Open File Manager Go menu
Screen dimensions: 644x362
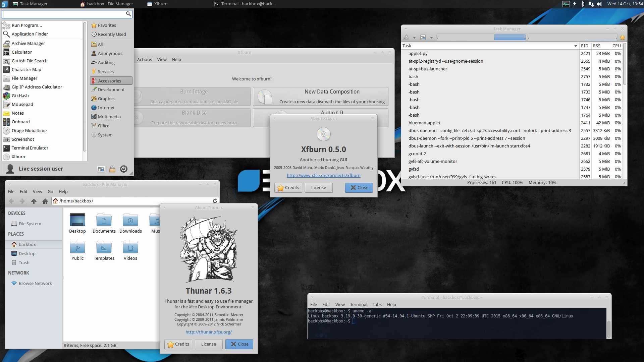pyautogui.click(x=50, y=191)
